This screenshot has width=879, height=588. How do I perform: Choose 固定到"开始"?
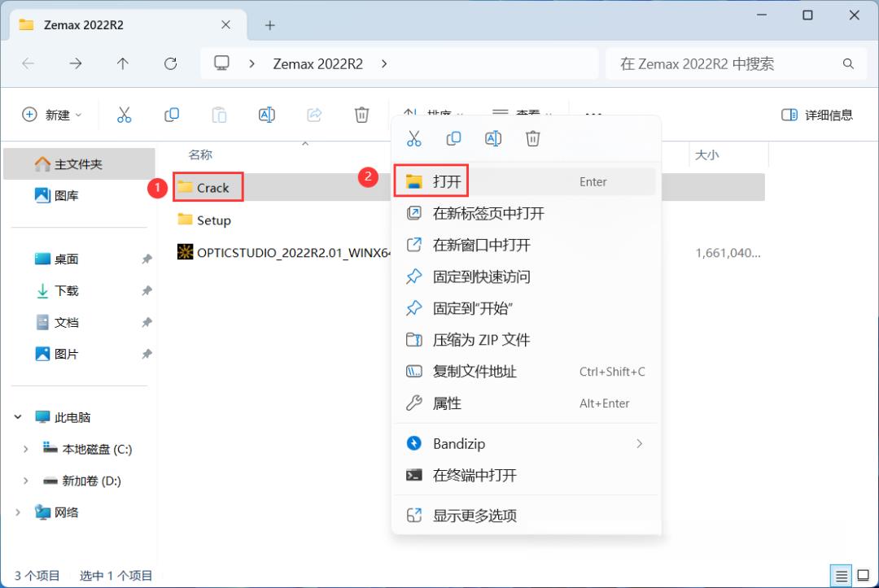525,308
